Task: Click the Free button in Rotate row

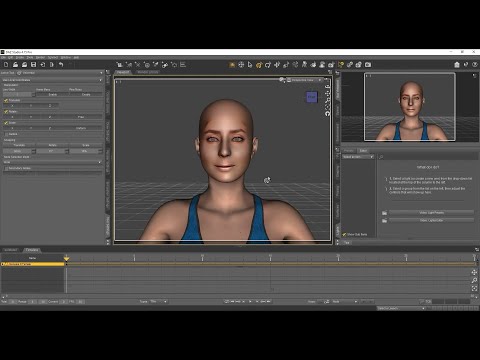Action: click(81, 117)
